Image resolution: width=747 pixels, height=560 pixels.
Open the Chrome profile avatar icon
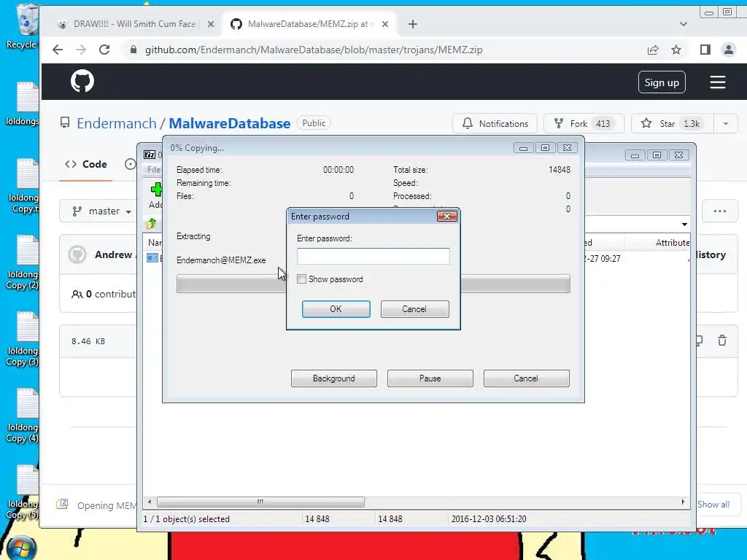coord(729,50)
